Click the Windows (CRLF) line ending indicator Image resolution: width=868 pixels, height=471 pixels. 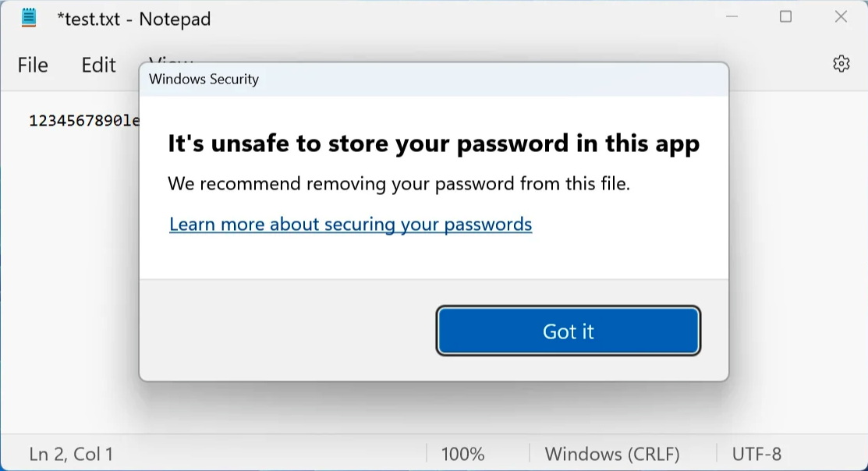[612, 455]
